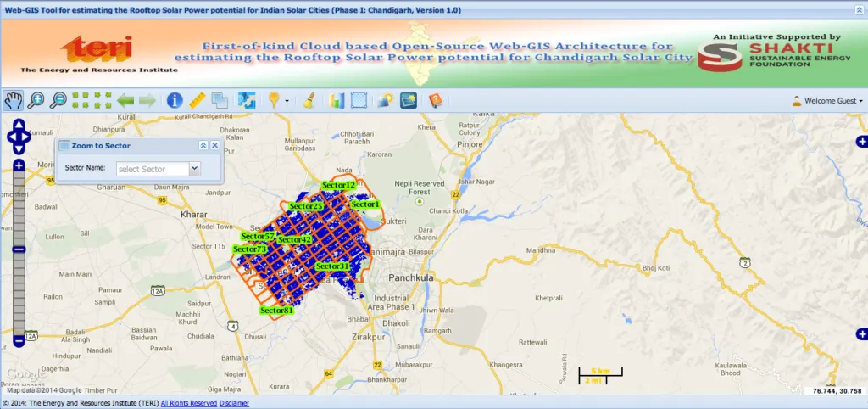Collapse the top title panel with chevron
Viewport: 868px width, 409px height.
click(859, 10)
